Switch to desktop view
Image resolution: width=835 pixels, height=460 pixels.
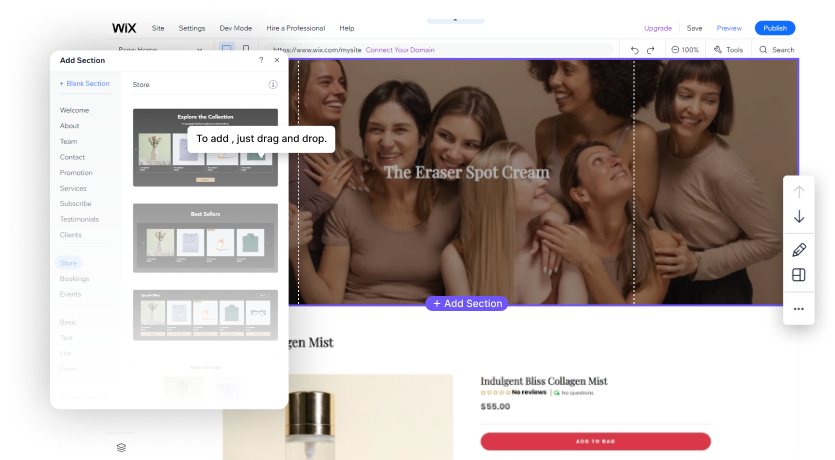tap(227, 49)
